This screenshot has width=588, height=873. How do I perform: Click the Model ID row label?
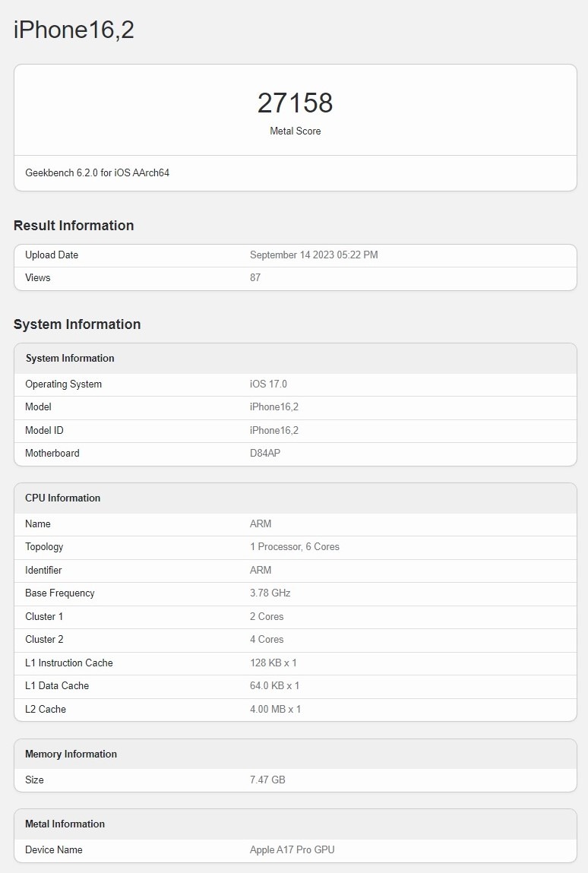point(44,431)
